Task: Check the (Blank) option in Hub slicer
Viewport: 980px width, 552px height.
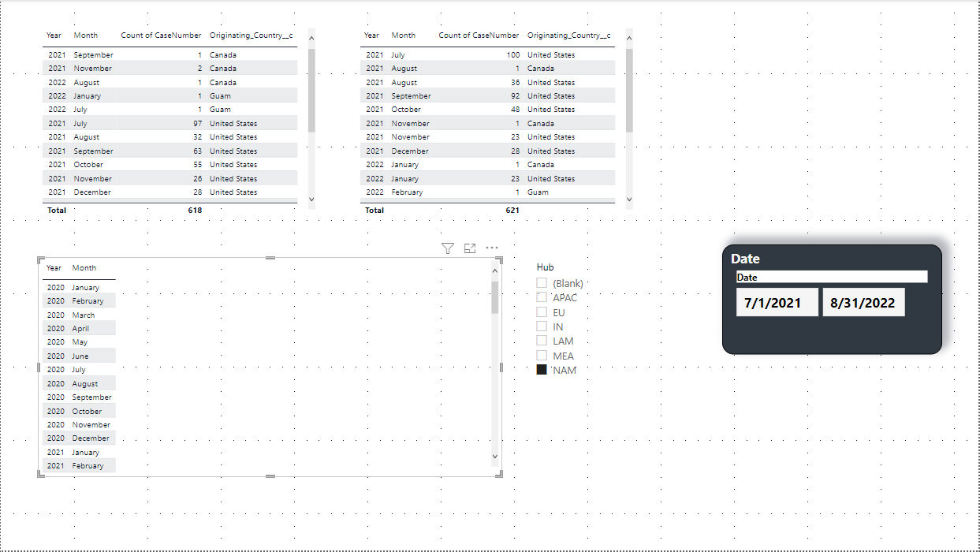Action: [x=542, y=283]
